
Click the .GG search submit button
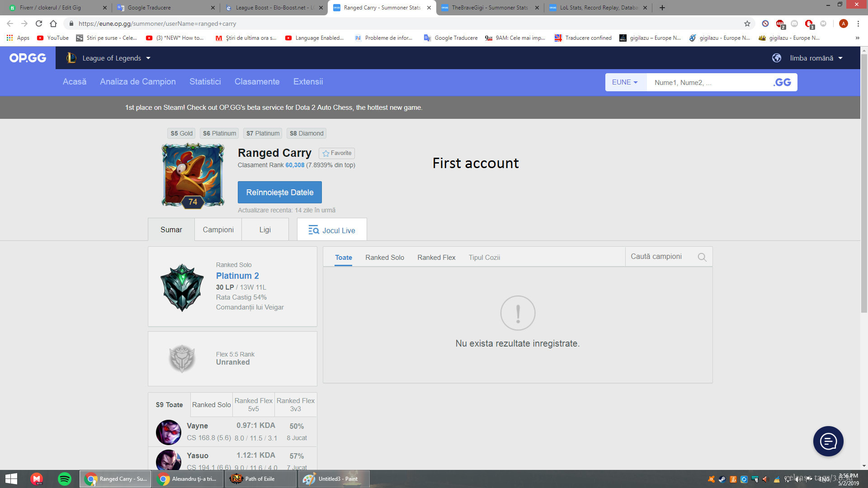pyautogui.click(x=782, y=82)
